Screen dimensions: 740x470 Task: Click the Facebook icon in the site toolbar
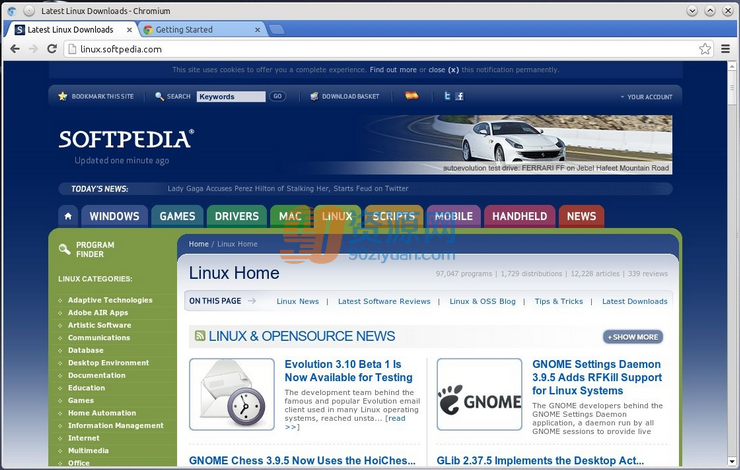459,96
